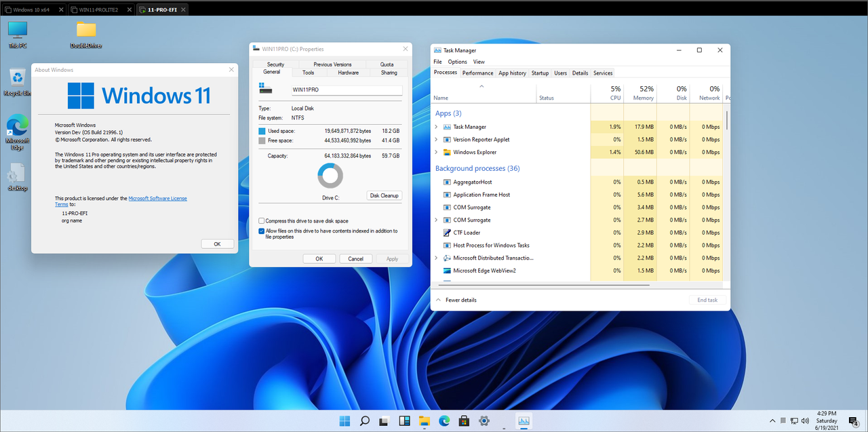Image resolution: width=868 pixels, height=432 pixels.
Task: Open the Security tab in drive Properties
Action: 275,64
